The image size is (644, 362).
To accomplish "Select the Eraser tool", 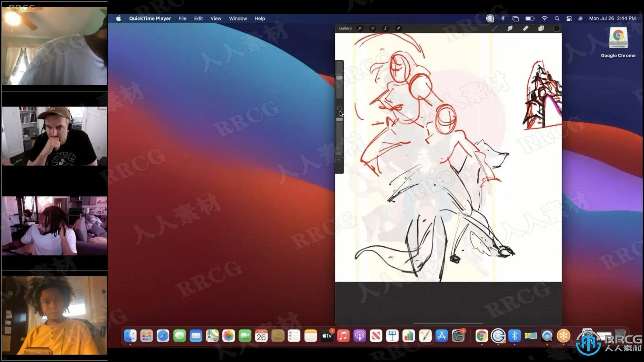I will (x=526, y=28).
